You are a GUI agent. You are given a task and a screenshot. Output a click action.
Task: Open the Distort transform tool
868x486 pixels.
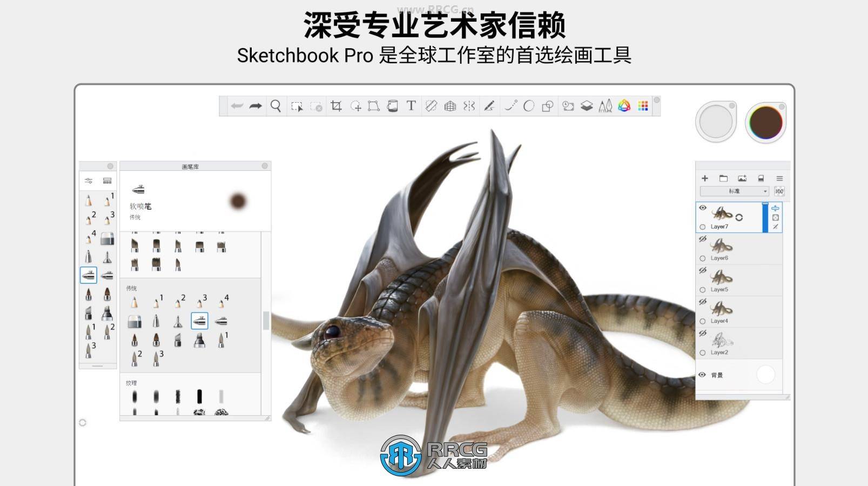click(373, 106)
